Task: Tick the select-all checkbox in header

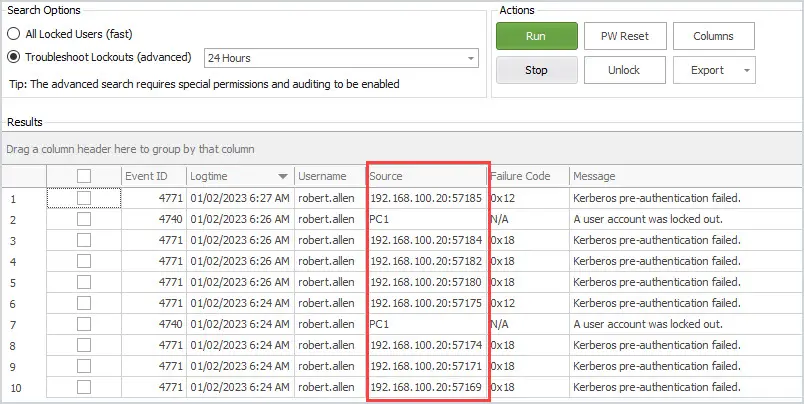Action: pyautogui.click(x=84, y=176)
